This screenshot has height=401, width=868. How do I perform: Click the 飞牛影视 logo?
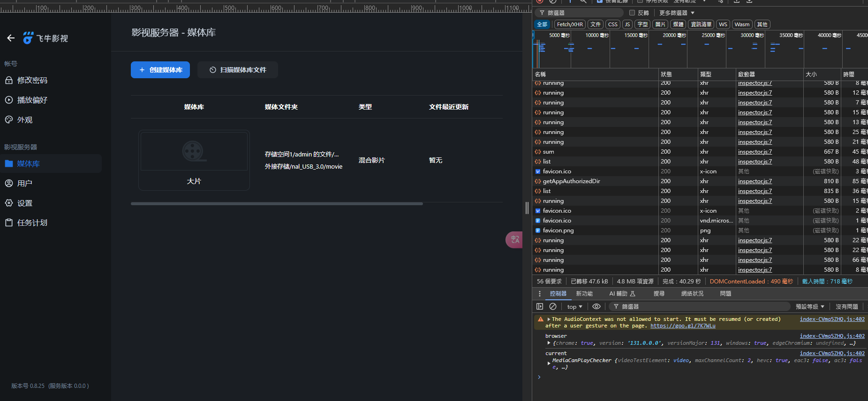tap(45, 38)
